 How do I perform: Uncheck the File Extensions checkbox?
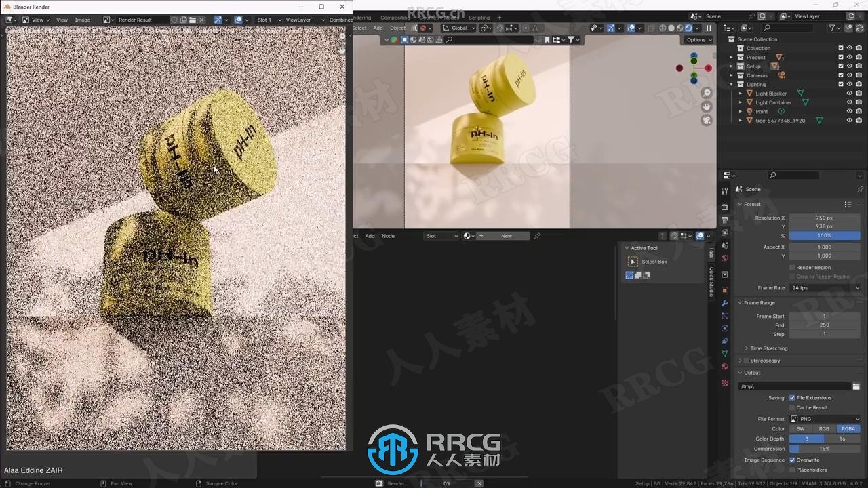point(792,398)
